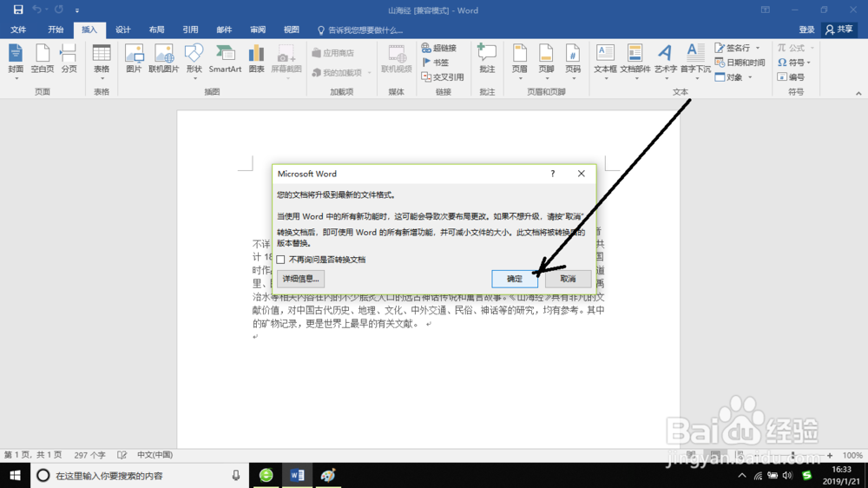
Task: Share the document with 共享
Action: tap(839, 30)
